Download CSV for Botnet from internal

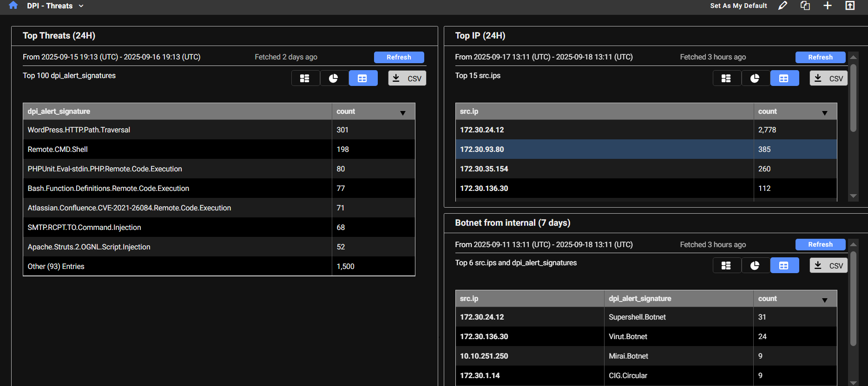pos(829,266)
